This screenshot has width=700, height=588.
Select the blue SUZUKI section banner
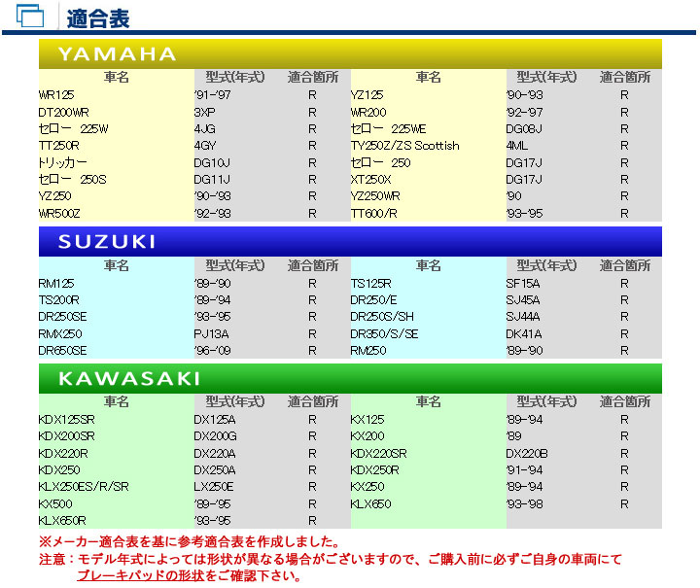coord(350,242)
